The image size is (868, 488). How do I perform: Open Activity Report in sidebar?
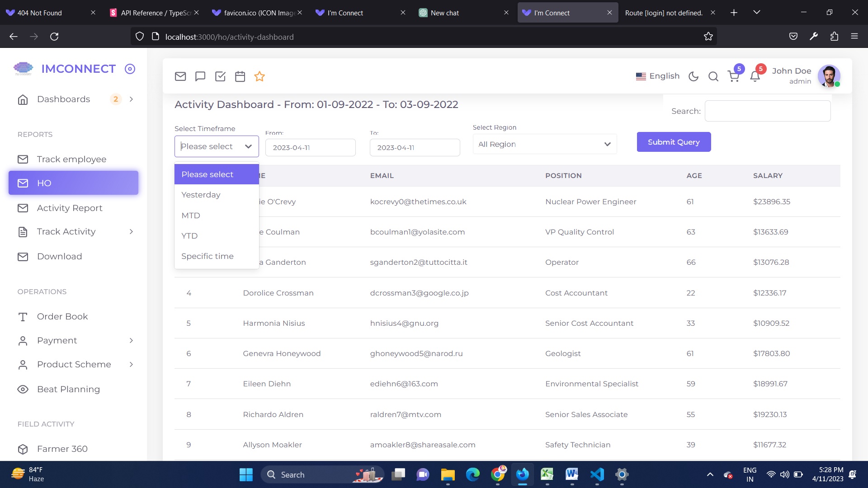click(x=70, y=208)
